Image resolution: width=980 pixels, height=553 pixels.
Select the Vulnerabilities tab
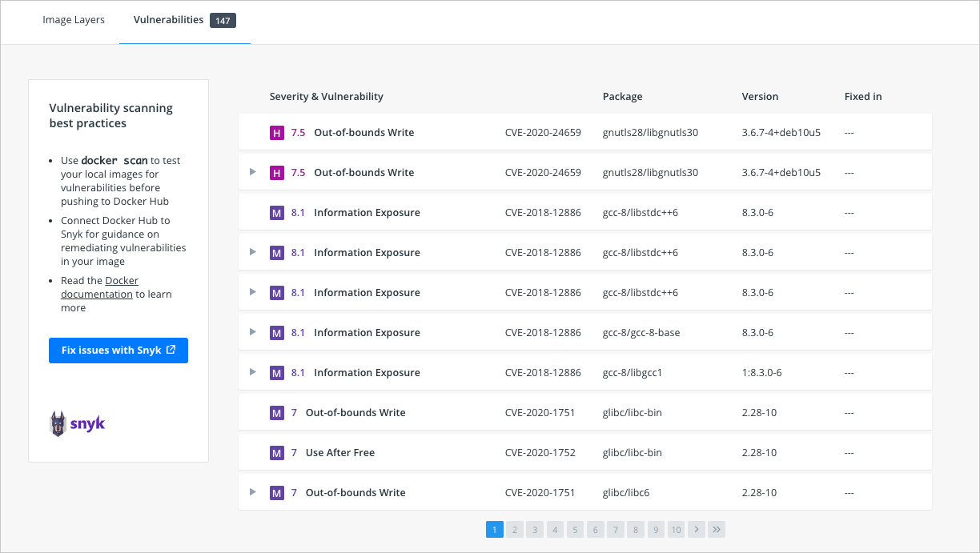point(168,20)
